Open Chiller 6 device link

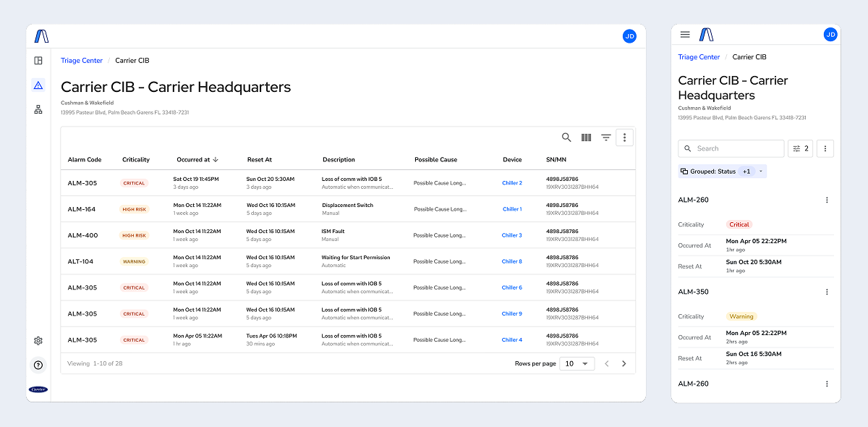click(512, 287)
